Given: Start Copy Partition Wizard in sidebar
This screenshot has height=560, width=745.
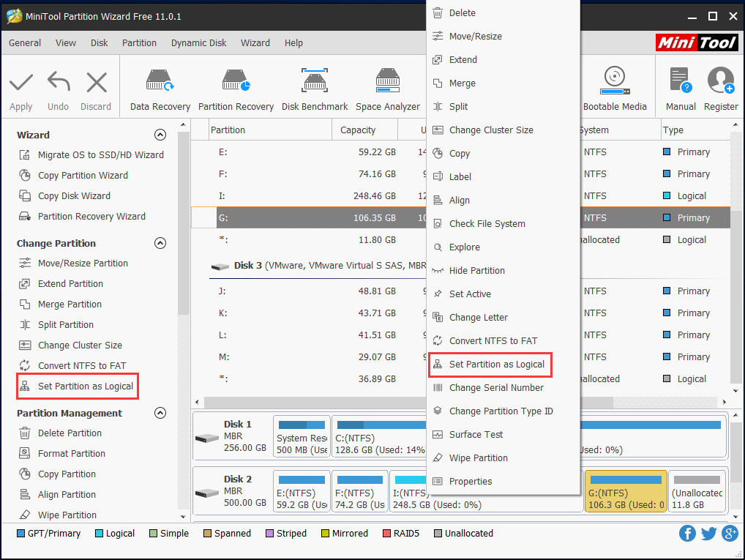Looking at the screenshot, I should pos(73,176).
